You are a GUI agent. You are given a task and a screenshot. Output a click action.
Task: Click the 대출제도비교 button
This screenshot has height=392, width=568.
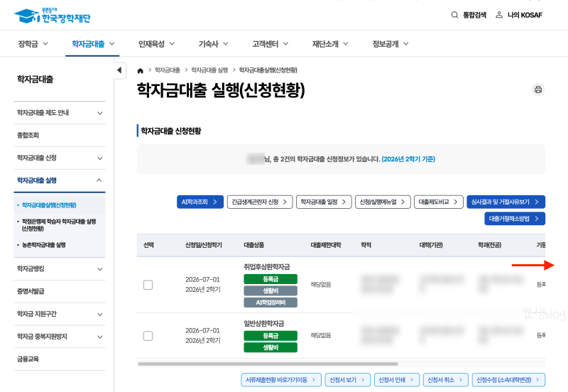click(439, 202)
